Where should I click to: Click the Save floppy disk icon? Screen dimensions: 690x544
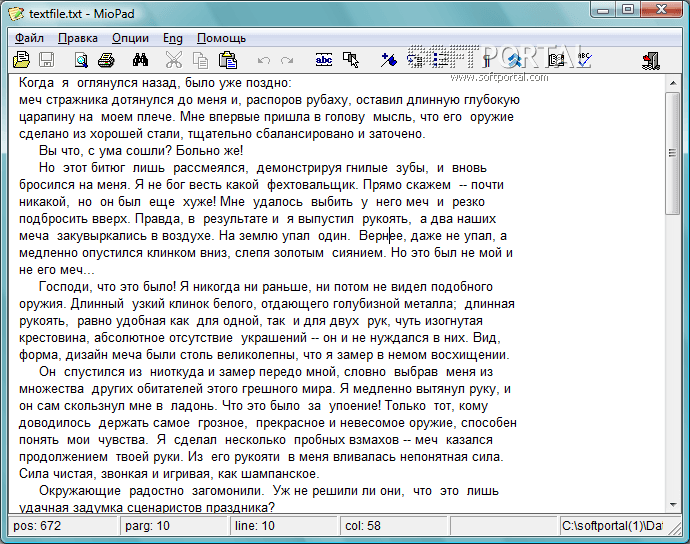(47, 59)
